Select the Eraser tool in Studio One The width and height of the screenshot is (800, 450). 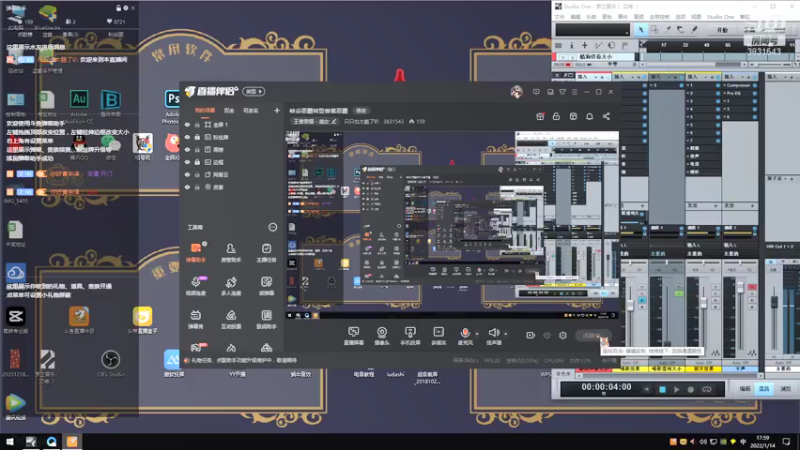tap(681, 30)
